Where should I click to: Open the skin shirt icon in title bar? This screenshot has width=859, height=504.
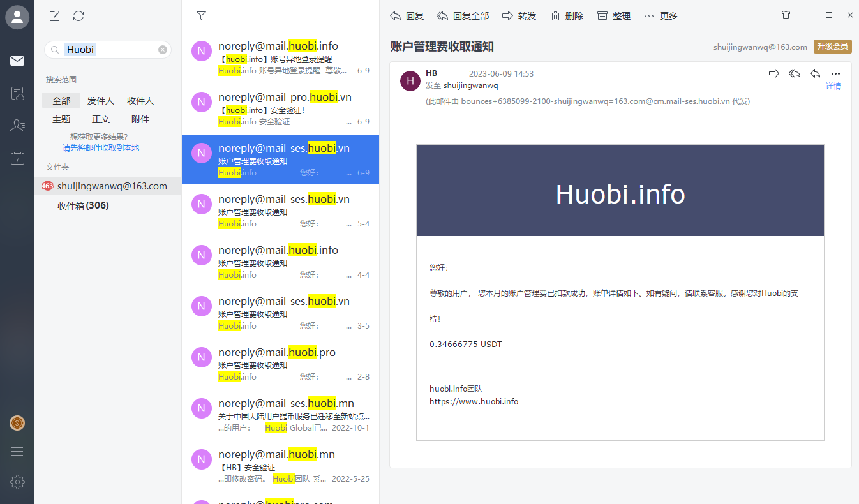coord(786,15)
